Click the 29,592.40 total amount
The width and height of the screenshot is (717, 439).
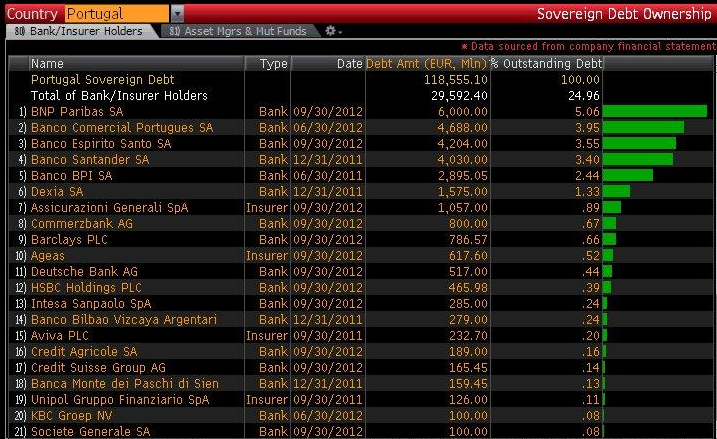click(459, 96)
